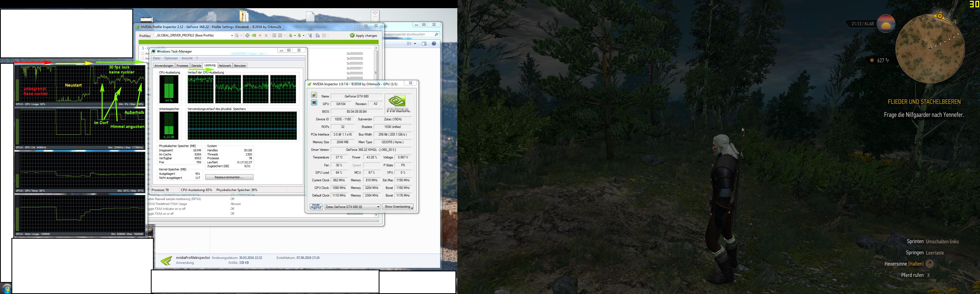Click the filter funnel toolbar icon
The height and width of the screenshot is (294, 980).
pos(310,36)
